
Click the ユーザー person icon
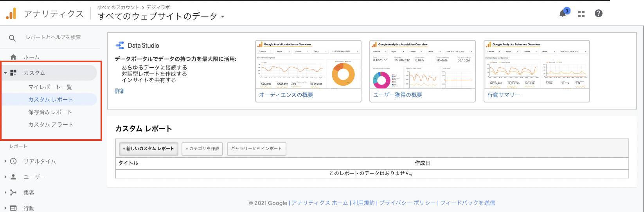pyautogui.click(x=13, y=177)
